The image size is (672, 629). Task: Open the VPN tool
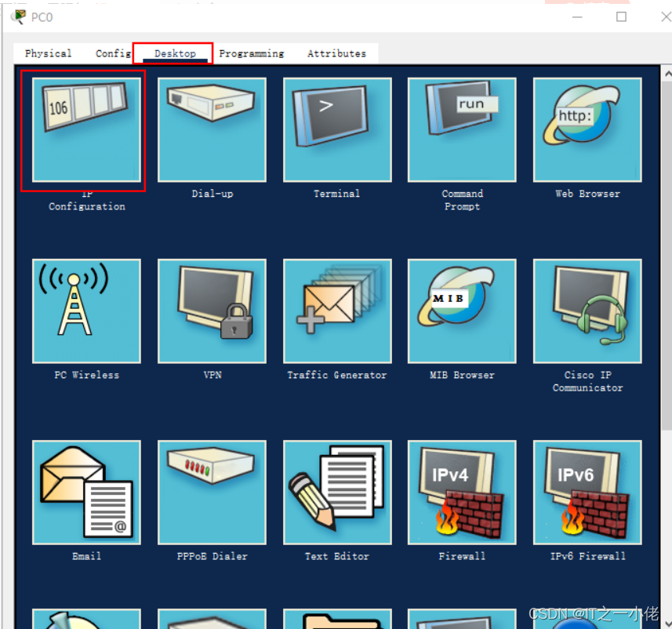212,311
